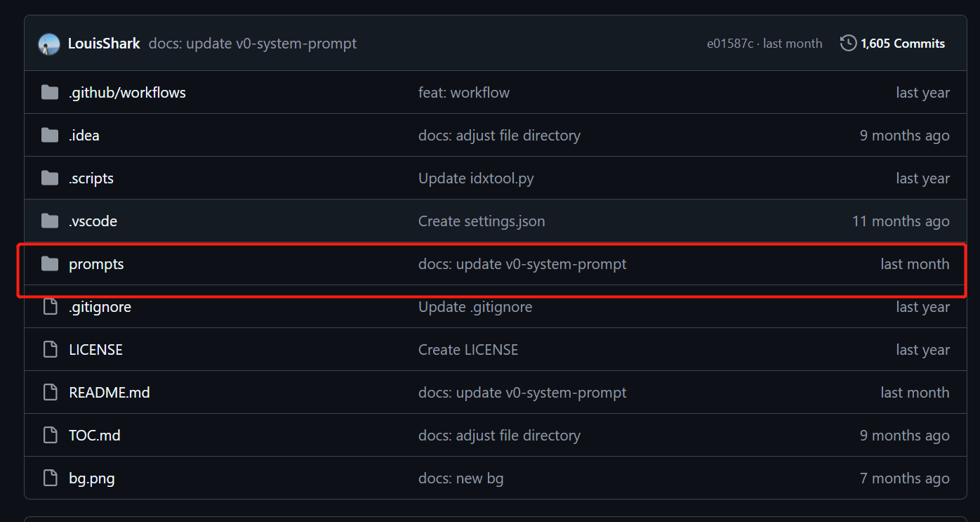Open commit hash e01587c

tap(729, 44)
